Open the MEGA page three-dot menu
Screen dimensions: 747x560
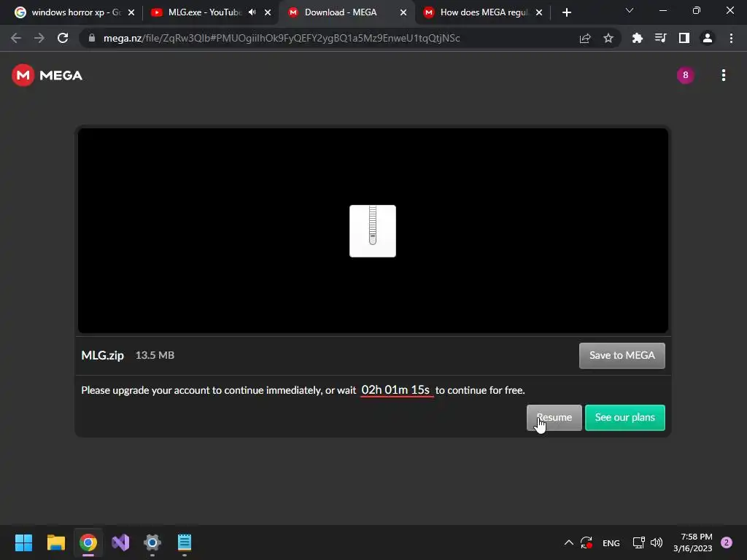click(723, 75)
